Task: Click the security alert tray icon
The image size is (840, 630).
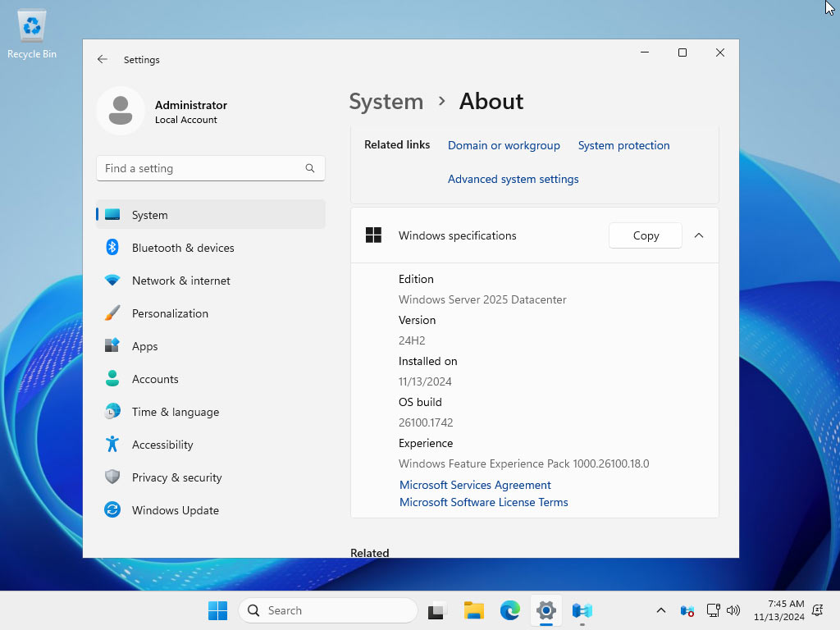Action: (x=687, y=610)
